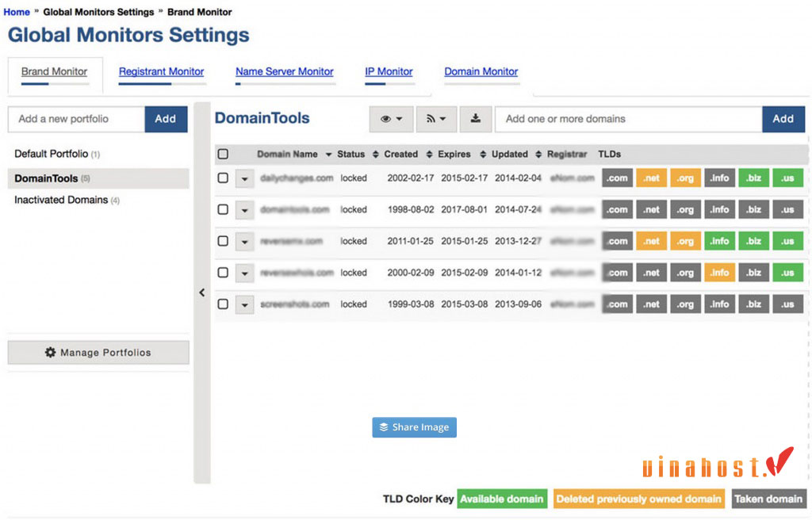Click the Available domain color key label

[502, 499]
